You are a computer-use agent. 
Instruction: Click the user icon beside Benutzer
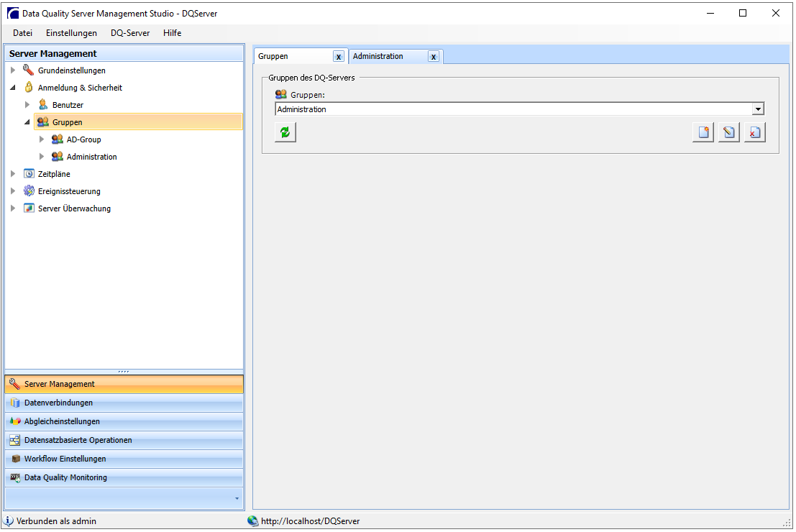[x=43, y=104]
